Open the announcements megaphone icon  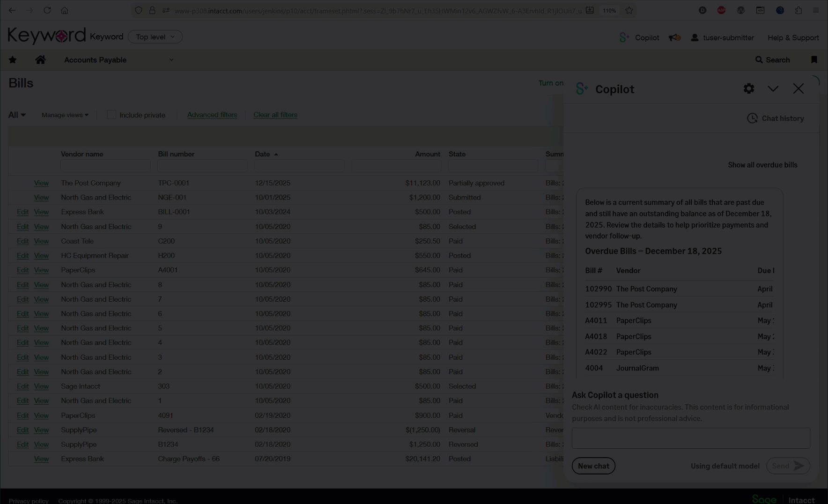tap(674, 37)
